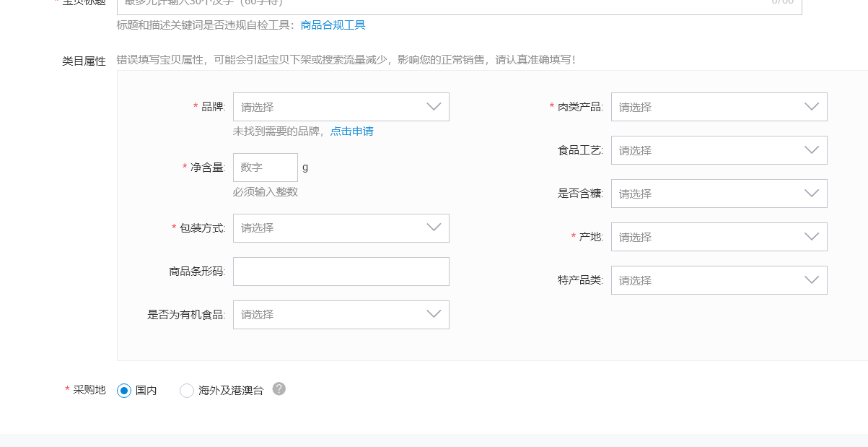868x447 pixels.
Task: Click the help question mark icon beside 采购地
Action: (x=279, y=389)
